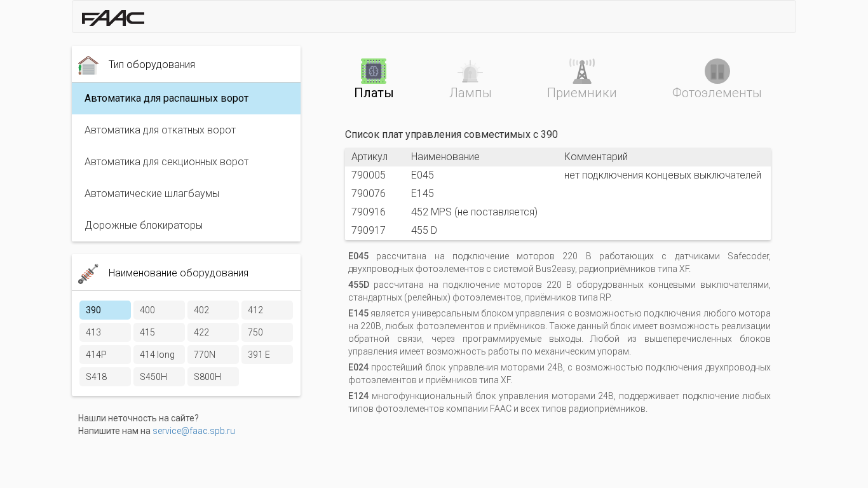Click the 455 D board row
The height and width of the screenshot is (488, 868).
[557, 231]
